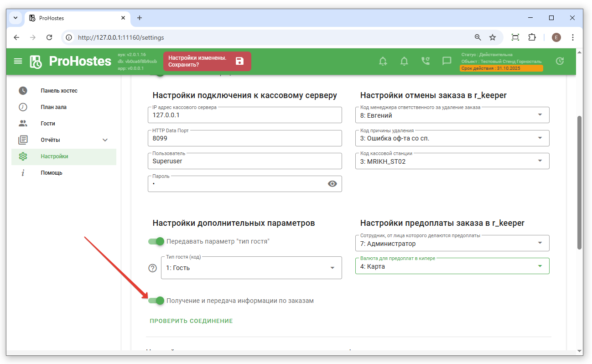592x364 pixels.
Task: Click the help question mark near guest type
Action: click(153, 268)
